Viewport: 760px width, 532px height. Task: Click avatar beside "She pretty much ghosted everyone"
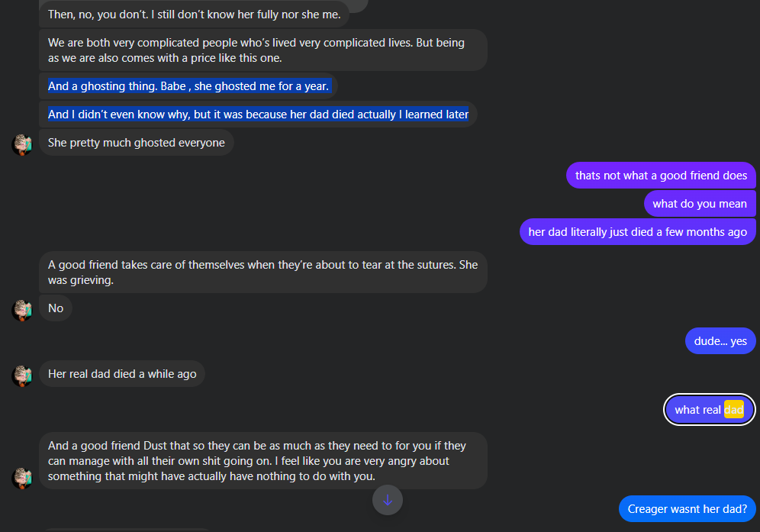pos(22,143)
